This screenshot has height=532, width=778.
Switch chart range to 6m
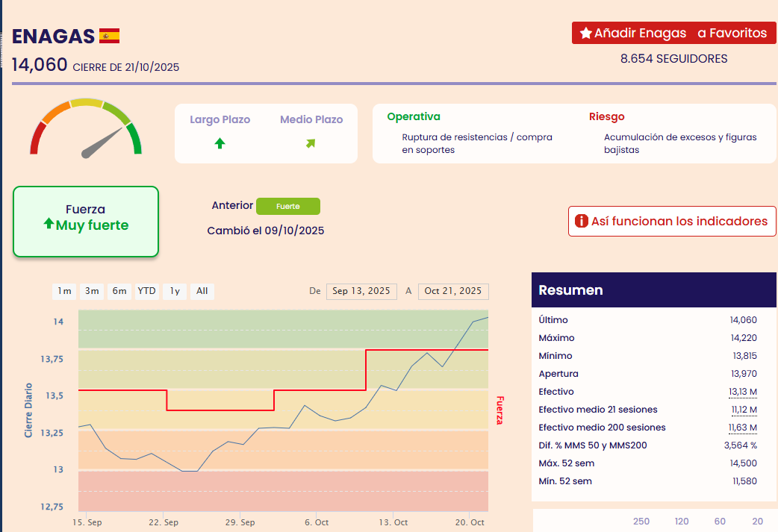[119, 291]
